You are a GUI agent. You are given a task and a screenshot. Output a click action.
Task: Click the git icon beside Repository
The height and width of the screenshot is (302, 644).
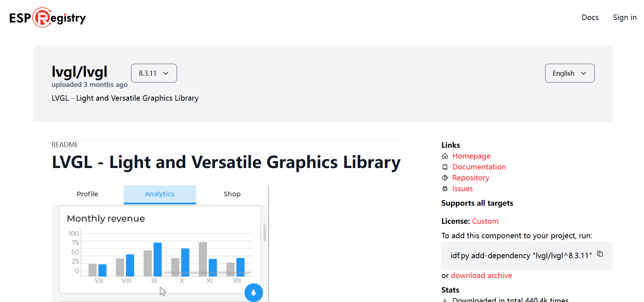click(445, 178)
